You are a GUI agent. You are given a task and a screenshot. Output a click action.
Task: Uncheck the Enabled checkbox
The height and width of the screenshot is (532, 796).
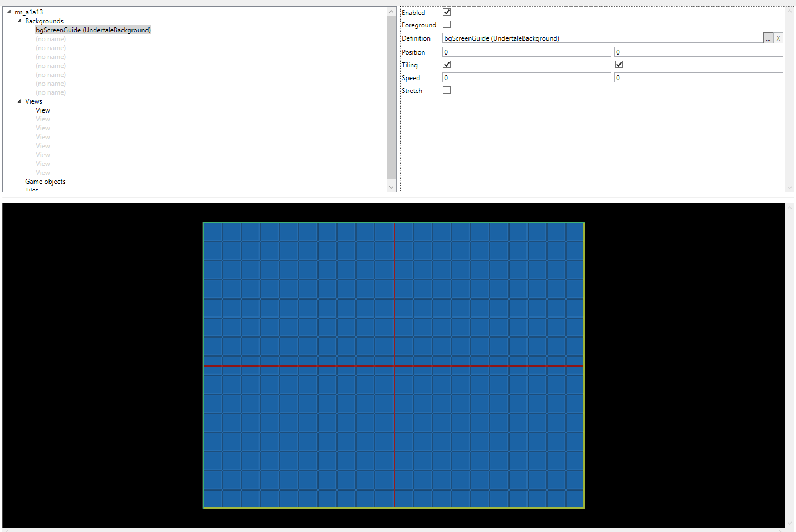tap(447, 12)
